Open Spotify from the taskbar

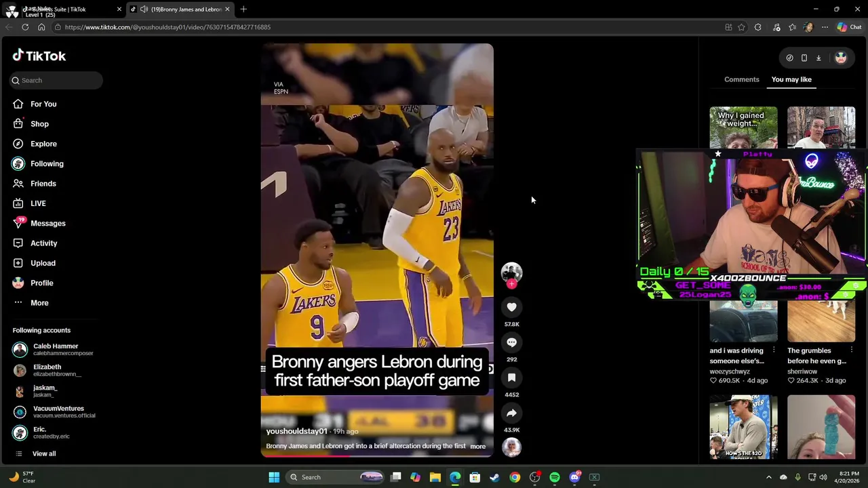(x=555, y=477)
